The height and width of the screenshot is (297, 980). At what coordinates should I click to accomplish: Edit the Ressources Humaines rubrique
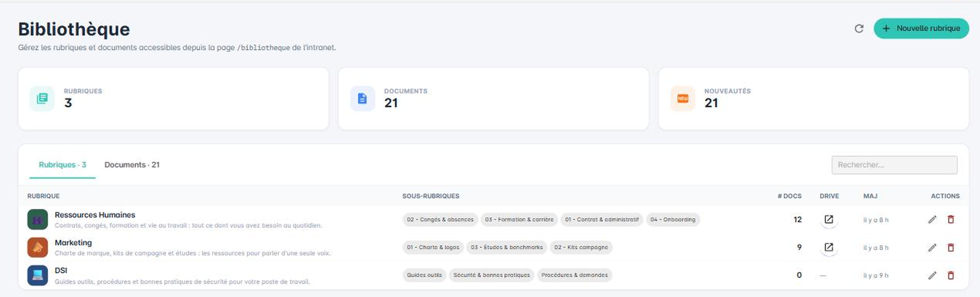tap(932, 219)
